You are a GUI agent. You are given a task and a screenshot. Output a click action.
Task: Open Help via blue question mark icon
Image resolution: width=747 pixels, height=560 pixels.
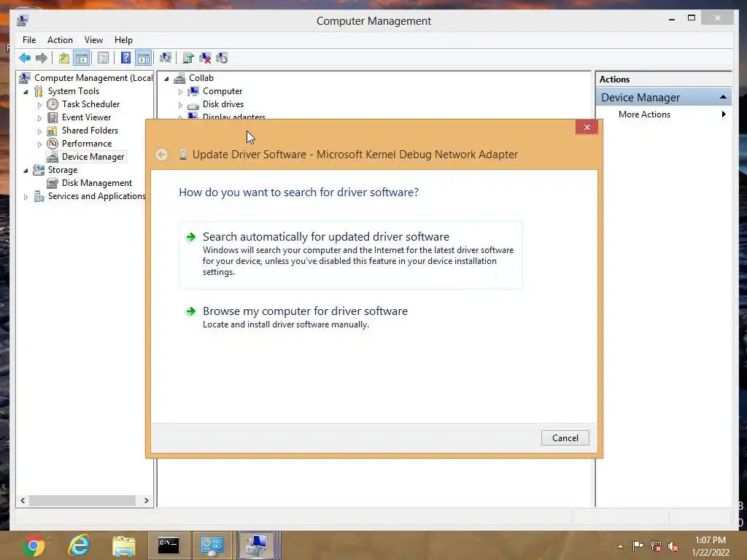click(125, 58)
